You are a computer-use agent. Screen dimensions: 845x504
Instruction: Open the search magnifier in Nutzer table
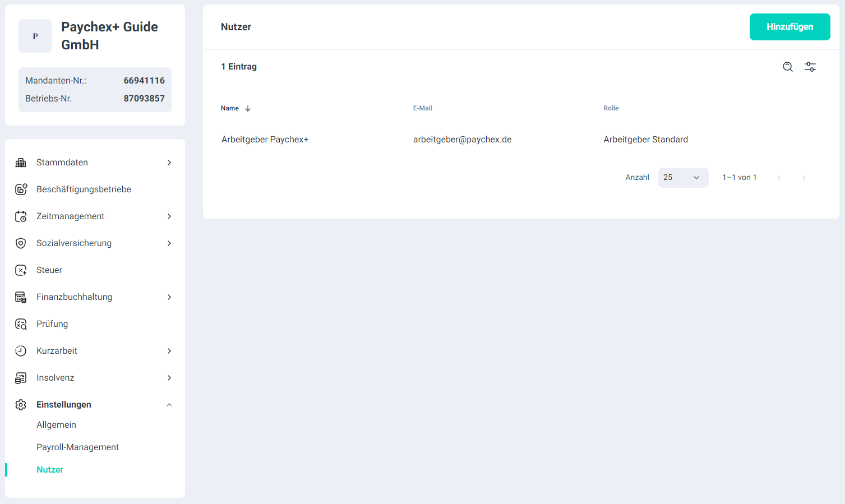pyautogui.click(x=788, y=67)
